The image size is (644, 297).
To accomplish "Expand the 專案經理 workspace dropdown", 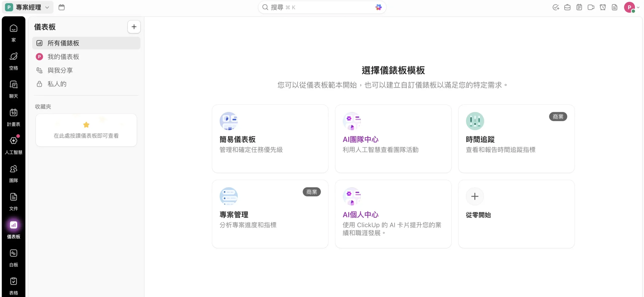I will coord(27,7).
